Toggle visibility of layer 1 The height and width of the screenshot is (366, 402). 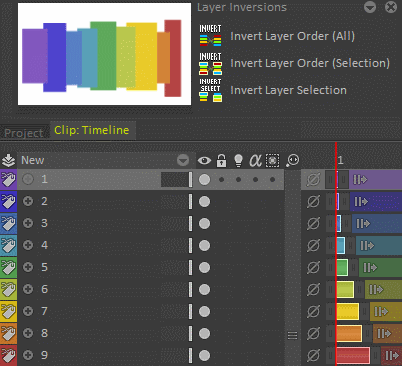coord(204,180)
